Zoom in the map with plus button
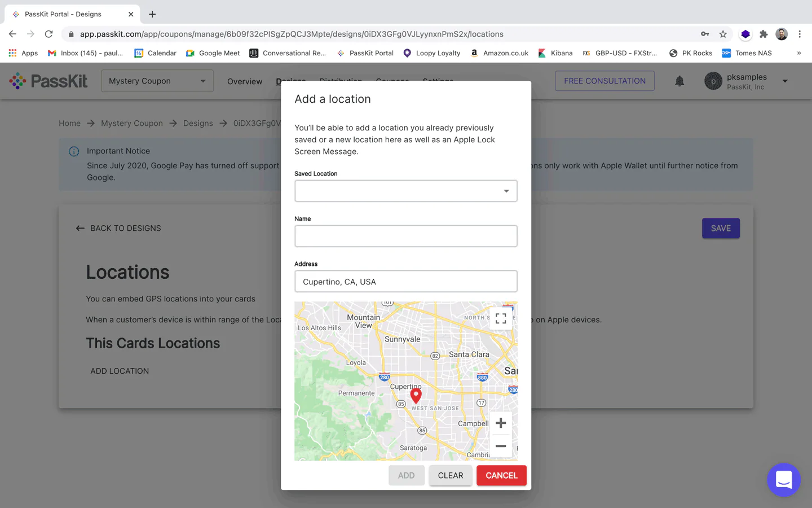The width and height of the screenshot is (812, 508). (500, 423)
